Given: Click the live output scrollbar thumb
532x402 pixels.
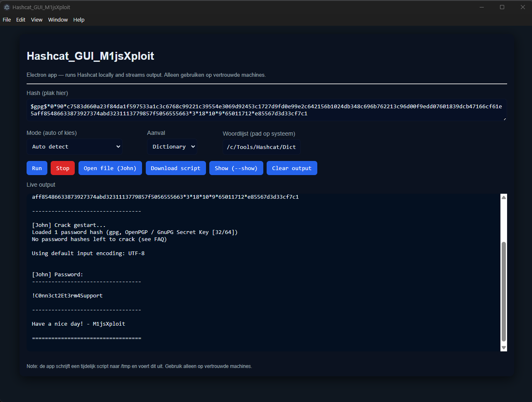Looking at the screenshot, I should (504, 292).
